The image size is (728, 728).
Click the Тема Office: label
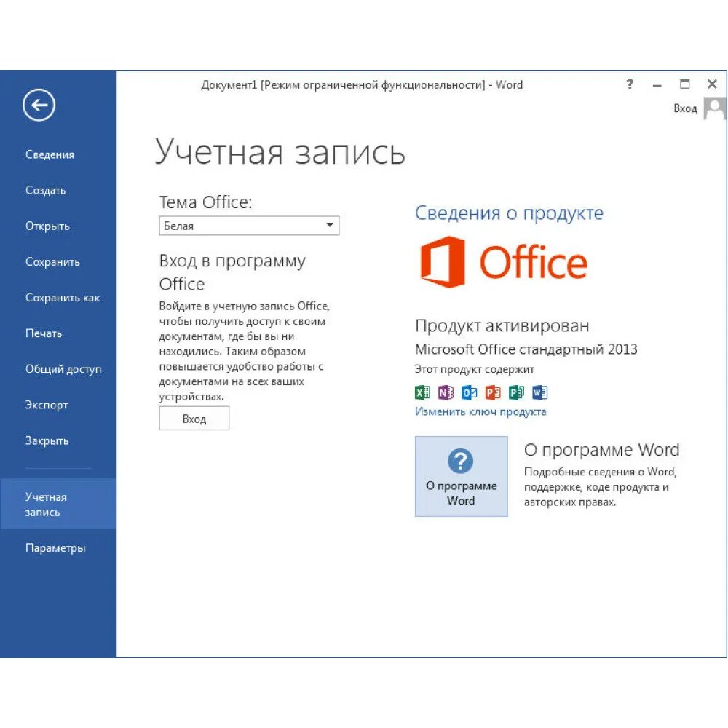[206, 202]
